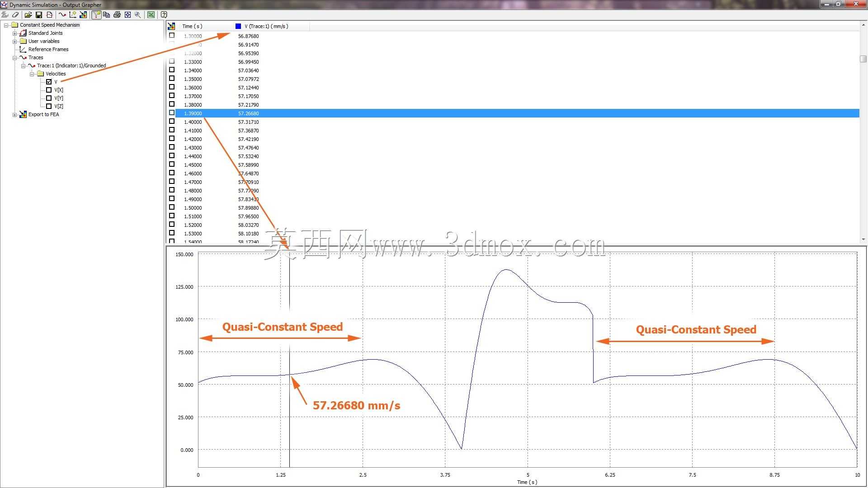Click the Add reference frame toolbar icon

pyautogui.click(x=73, y=15)
